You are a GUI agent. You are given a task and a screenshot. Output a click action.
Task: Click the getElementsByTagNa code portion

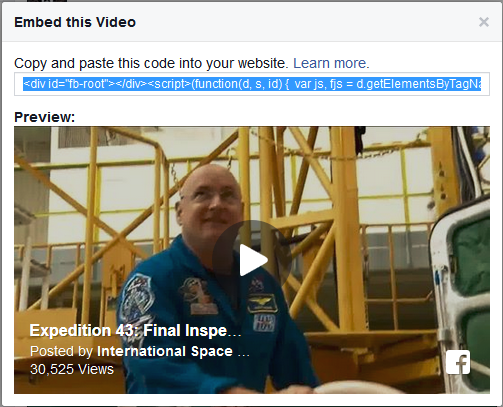point(419,84)
